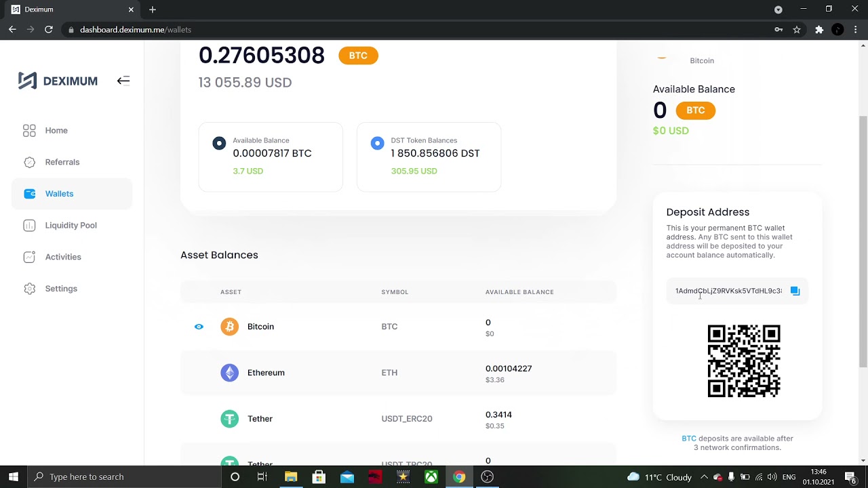Collapse the sidebar with the arrow icon
The image size is (868, 488).
coord(123,81)
